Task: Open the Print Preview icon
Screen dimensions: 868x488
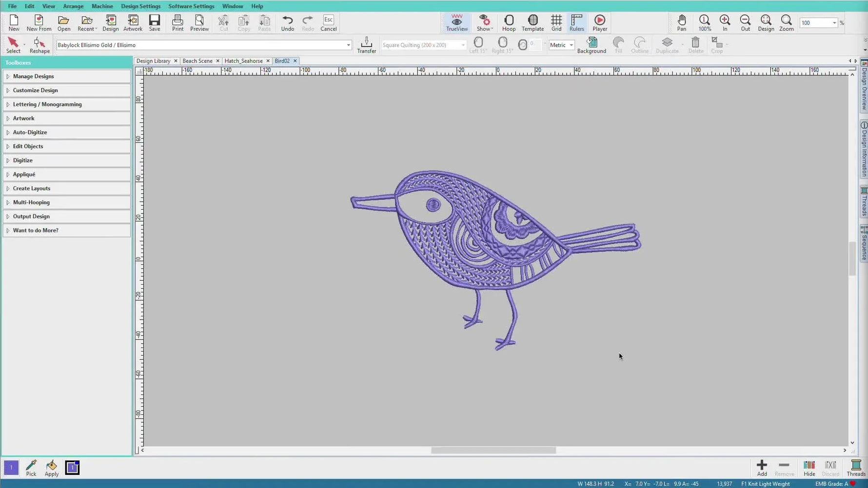Action: coord(199,23)
